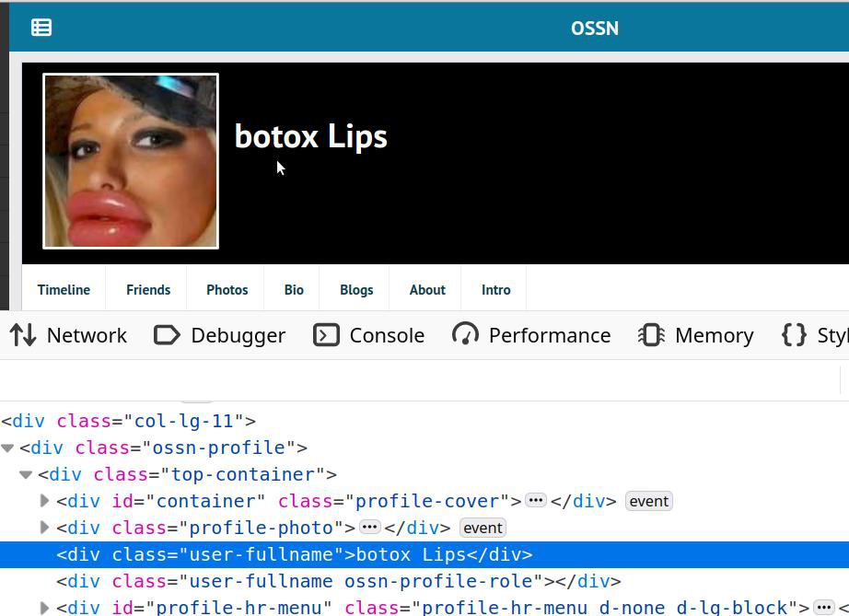
Task: Select the user-fullname ossn-profile-role div line
Action: point(338,581)
